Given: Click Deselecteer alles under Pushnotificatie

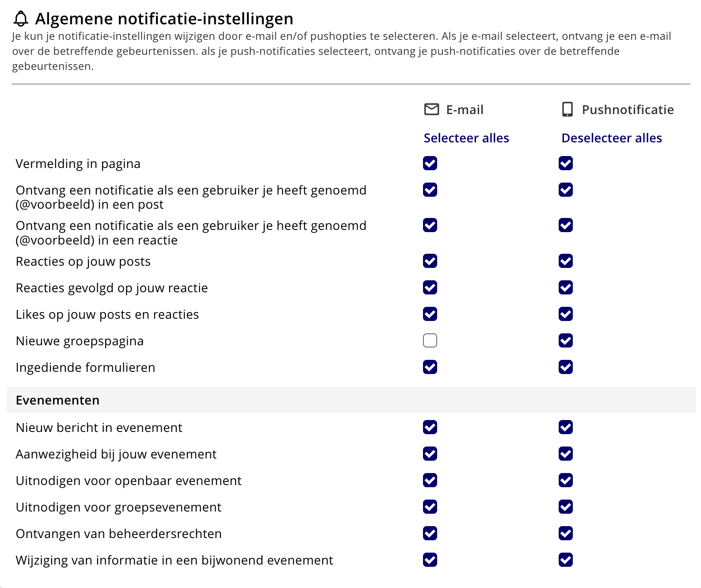Looking at the screenshot, I should pos(612,138).
